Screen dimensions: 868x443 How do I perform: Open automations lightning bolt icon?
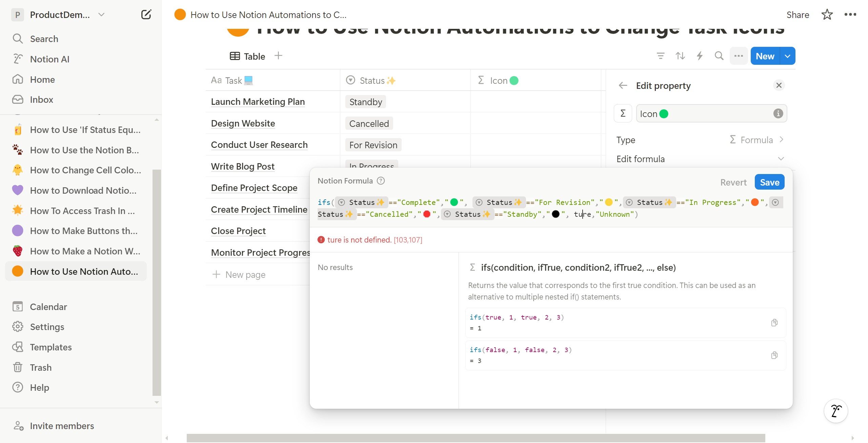[x=700, y=56]
